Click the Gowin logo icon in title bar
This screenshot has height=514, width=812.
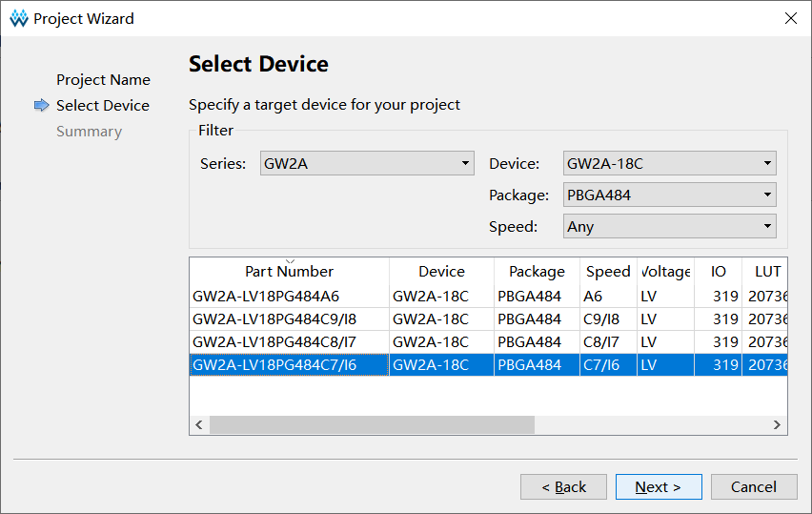19,18
